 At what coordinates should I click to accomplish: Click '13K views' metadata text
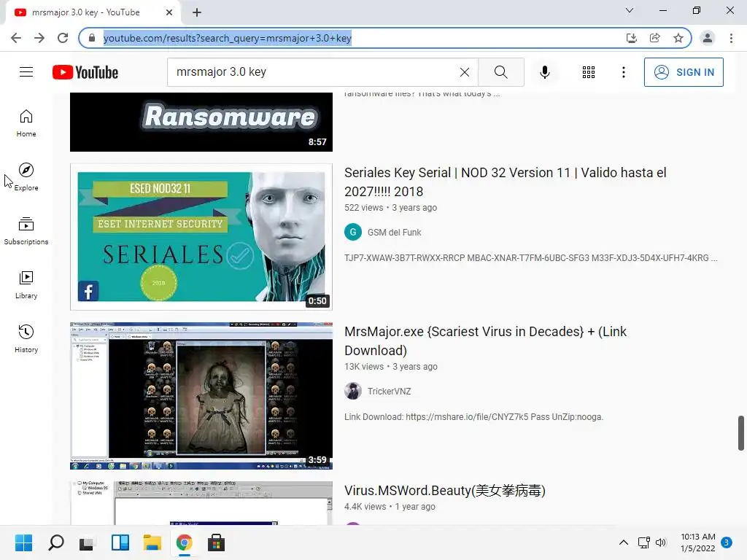[364, 367]
